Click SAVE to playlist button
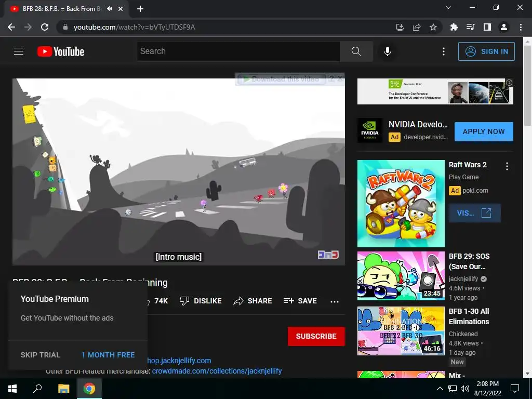 (300, 301)
